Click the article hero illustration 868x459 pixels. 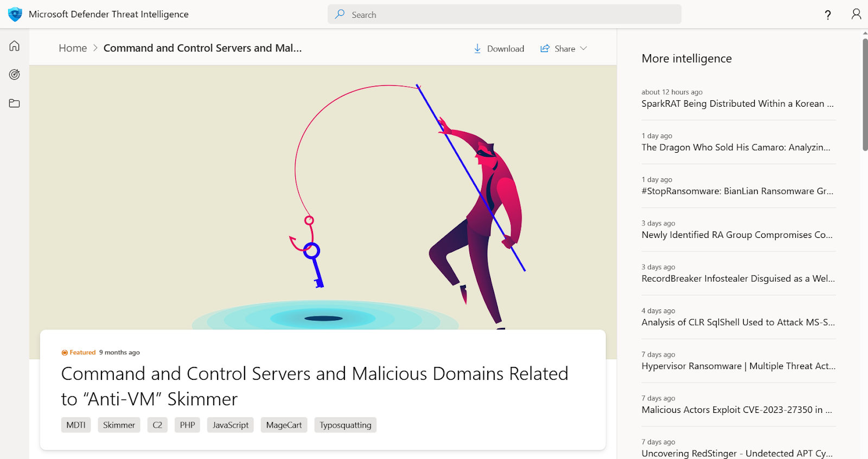pyautogui.click(x=323, y=198)
